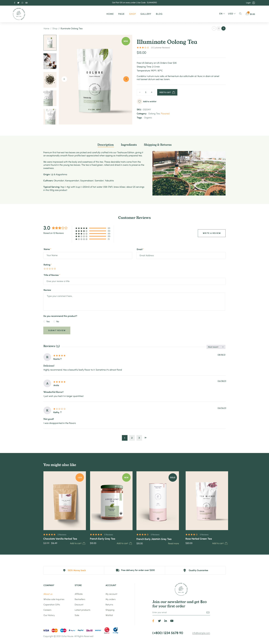
Task: Select No recommendation radio button
Action: tap(54, 321)
